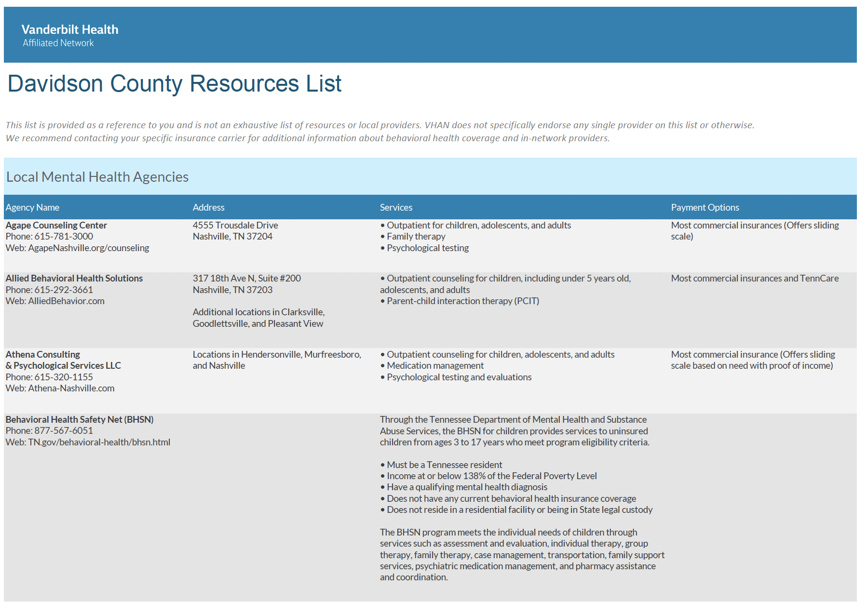Click the Family therapy bullet
867x616 pixels.
point(413,236)
